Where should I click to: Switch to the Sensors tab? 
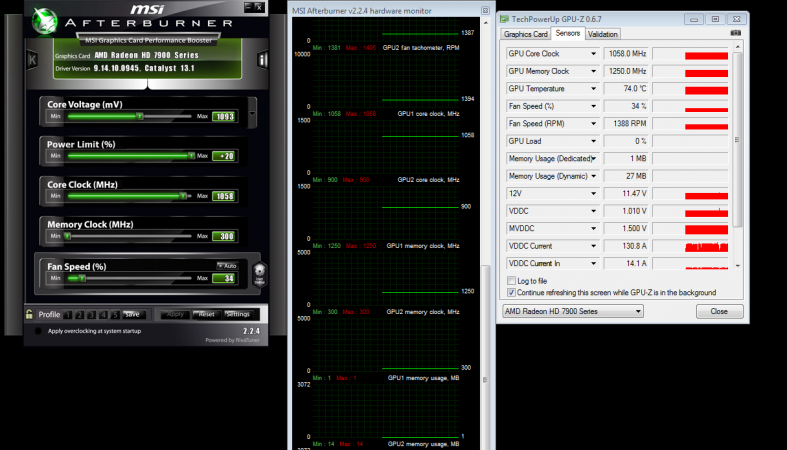(x=568, y=33)
